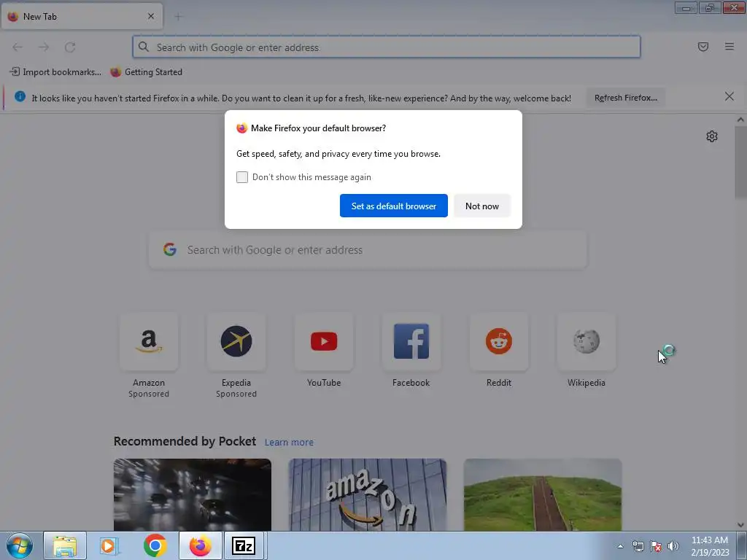Open the Save to Pocket icon

pyautogui.click(x=703, y=47)
